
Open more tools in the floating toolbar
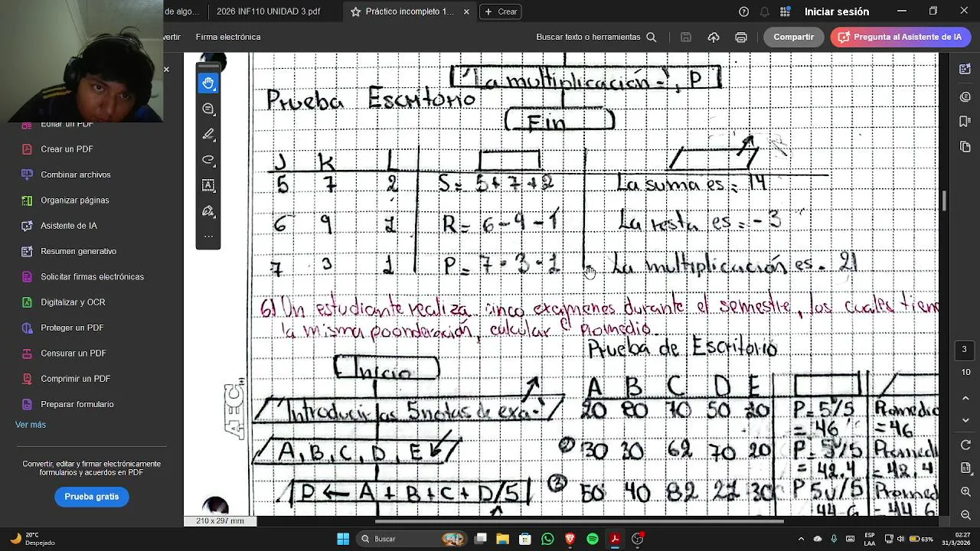[x=208, y=236]
